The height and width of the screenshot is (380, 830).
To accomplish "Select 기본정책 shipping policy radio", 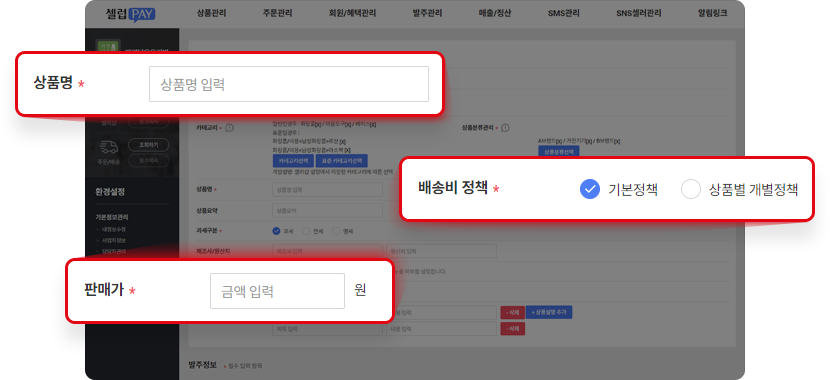I will pos(590,189).
